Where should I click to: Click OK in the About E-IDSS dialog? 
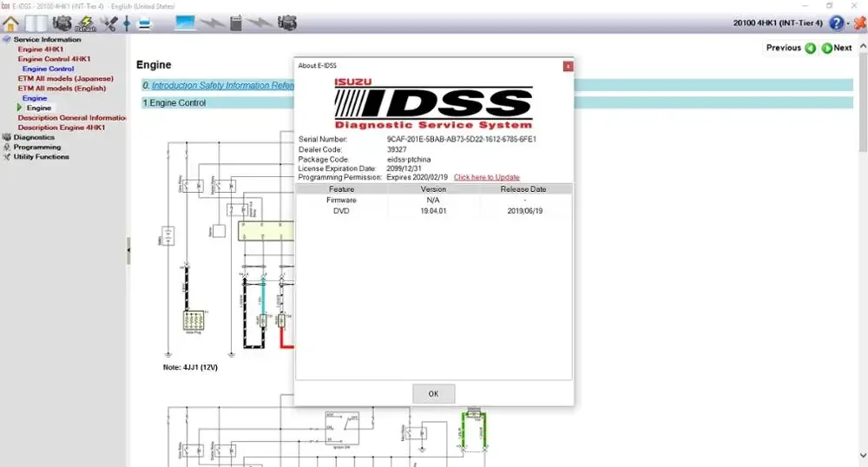coord(433,394)
